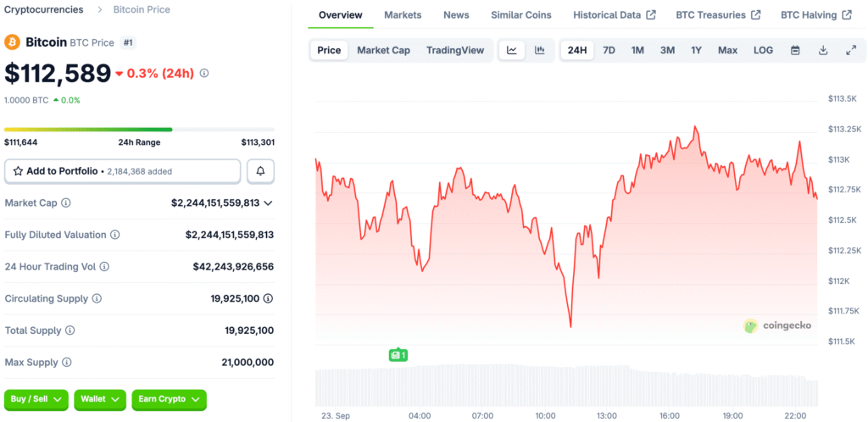This screenshot has width=868, height=422.
Task: Click the news marker badge on chart
Action: tap(398, 355)
